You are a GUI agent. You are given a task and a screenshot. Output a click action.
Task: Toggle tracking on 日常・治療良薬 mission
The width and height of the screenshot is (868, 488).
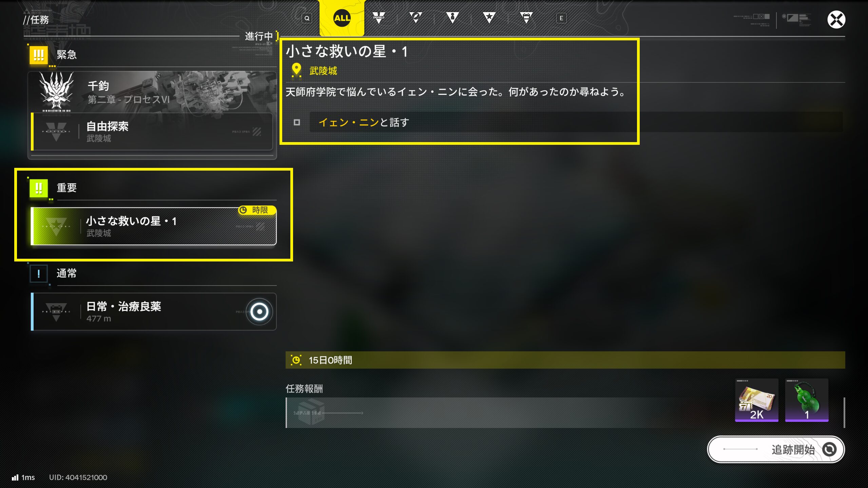(x=259, y=312)
